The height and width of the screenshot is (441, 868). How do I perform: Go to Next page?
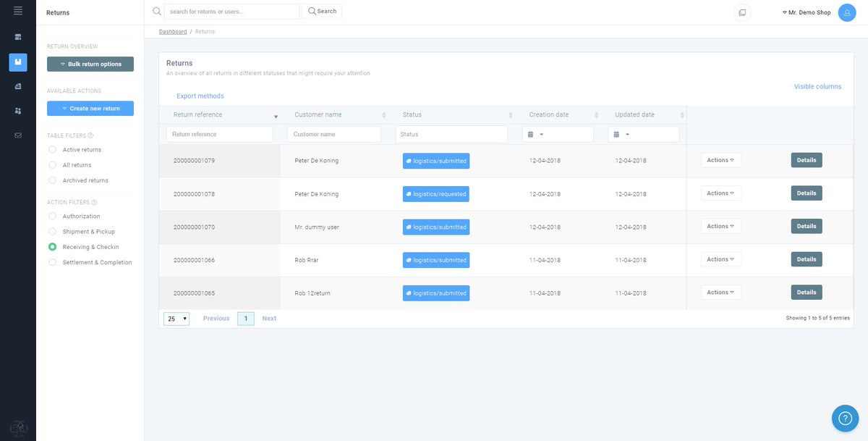click(x=269, y=319)
